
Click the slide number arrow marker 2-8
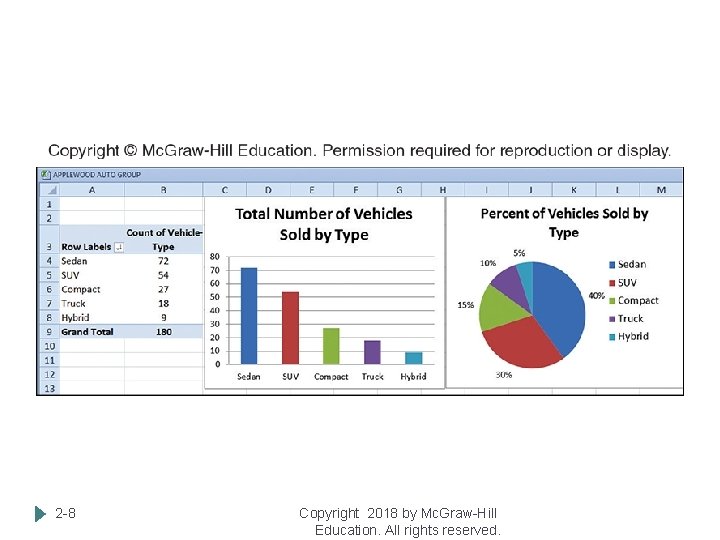pyautogui.click(x=40, y=513)
